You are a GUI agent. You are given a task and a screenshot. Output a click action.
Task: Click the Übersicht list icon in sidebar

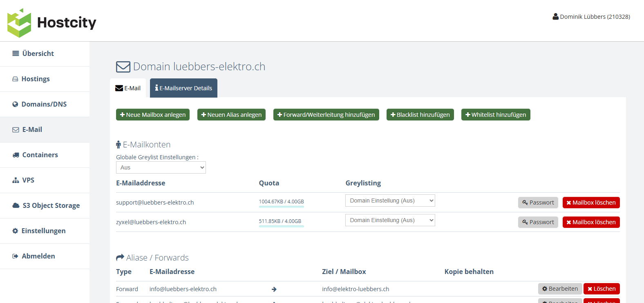point(16,53)
